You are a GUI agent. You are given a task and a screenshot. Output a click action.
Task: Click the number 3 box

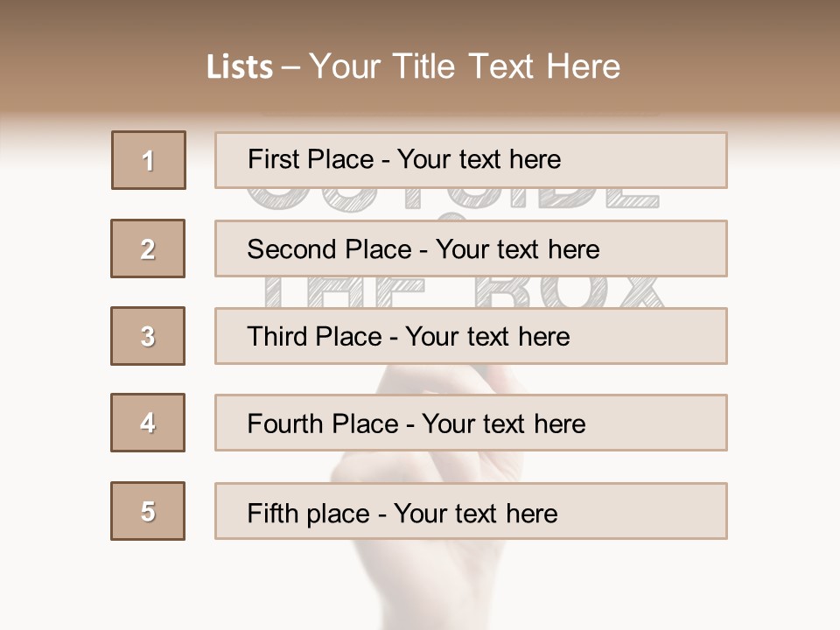pos(148,336)
